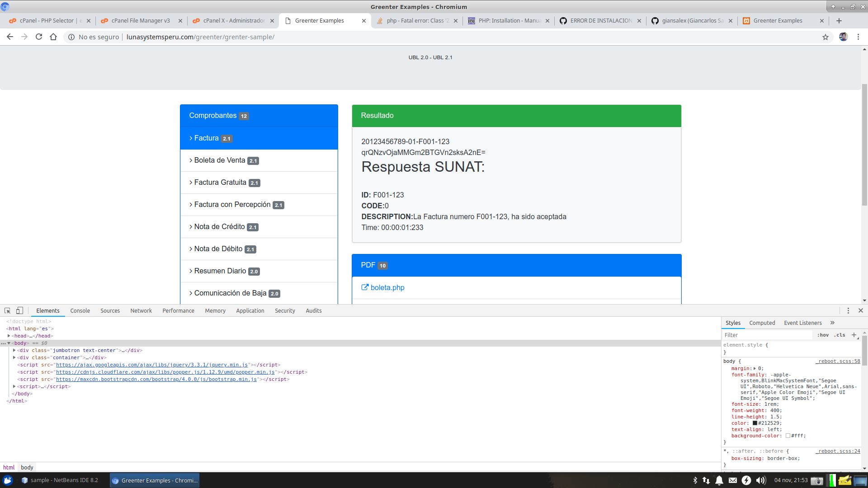Click the Bluetooth icon in system tray
868x488 pixels.
pyautogui.click(x=695, y=480)
